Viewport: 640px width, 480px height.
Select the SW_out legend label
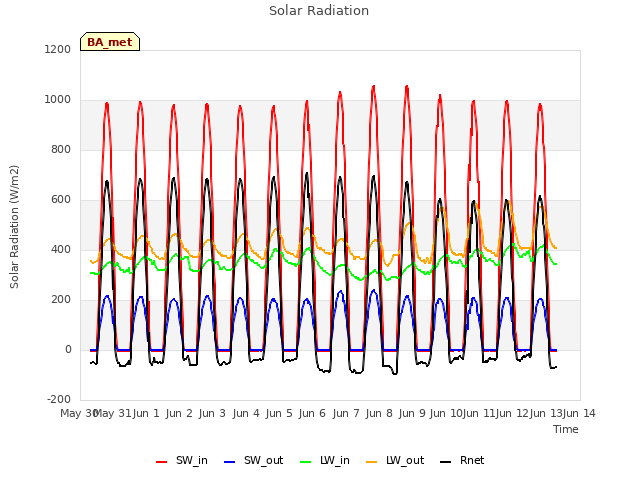pos(263,460)
